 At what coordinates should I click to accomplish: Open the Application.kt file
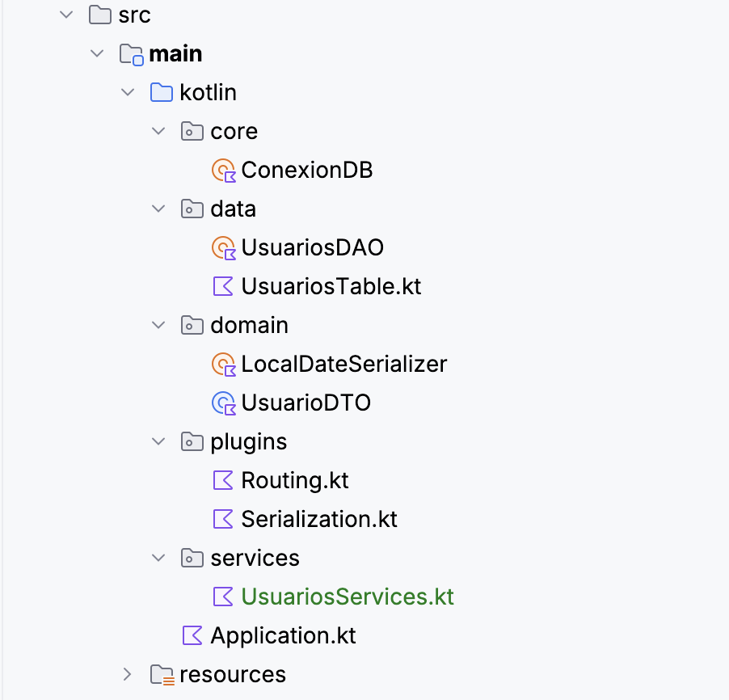point(283,636)
